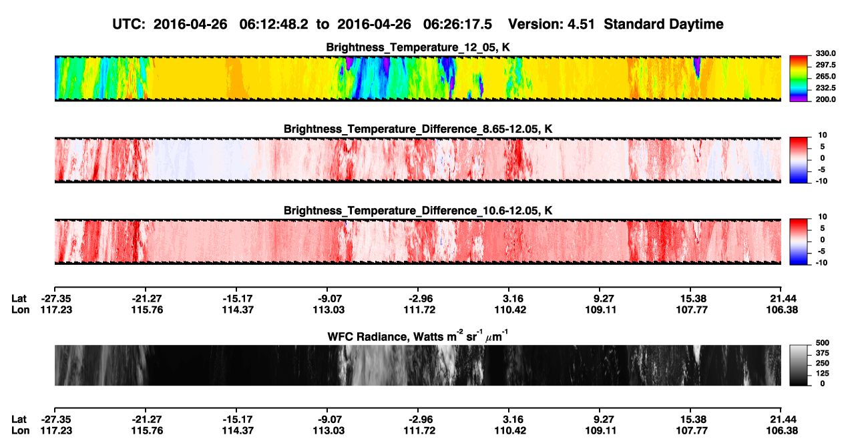Click the 'Lat' label of the upper axis
Screen dimensions: 868x445
[x=19, y=299]
